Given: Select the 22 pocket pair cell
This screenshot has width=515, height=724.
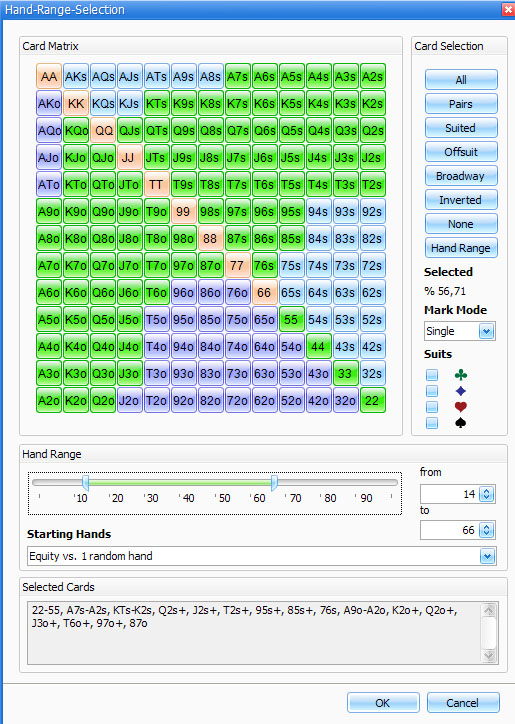Looking at the screenshot, I should (372, 400).
